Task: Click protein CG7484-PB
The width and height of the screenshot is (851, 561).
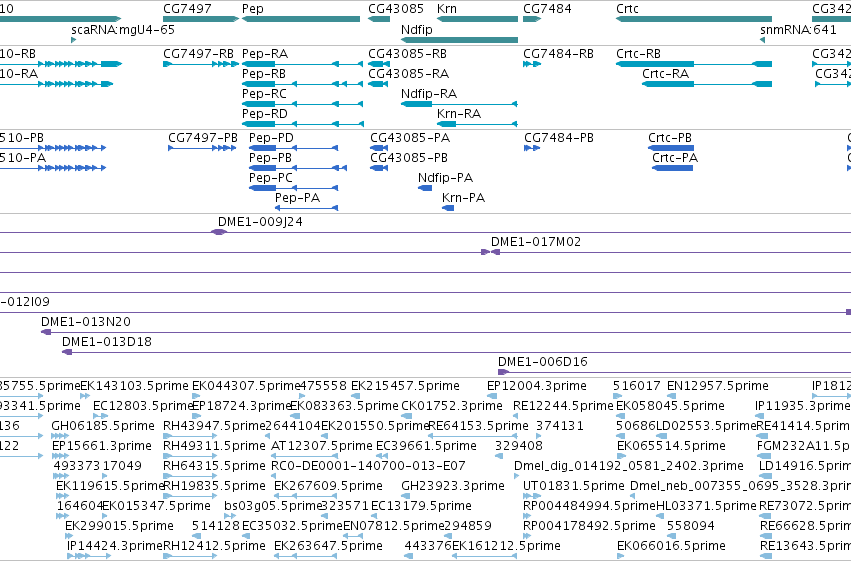Action: (532, 148)
